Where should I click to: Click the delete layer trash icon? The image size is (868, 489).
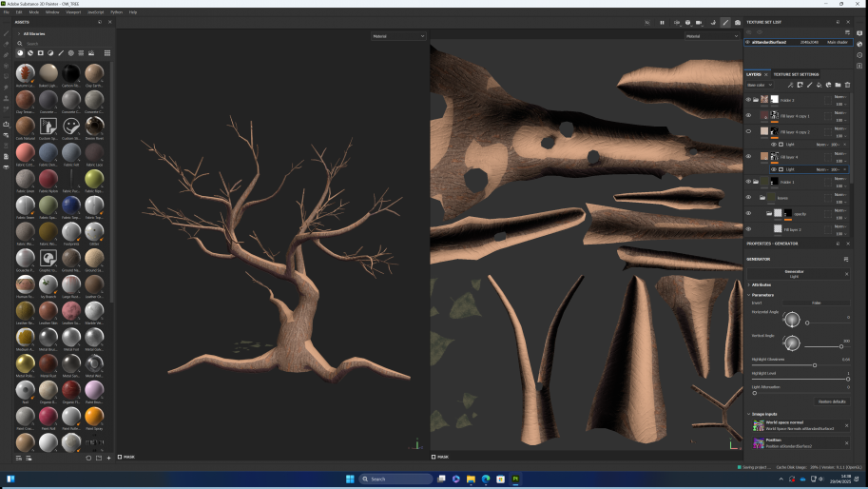tap(847, 85)
